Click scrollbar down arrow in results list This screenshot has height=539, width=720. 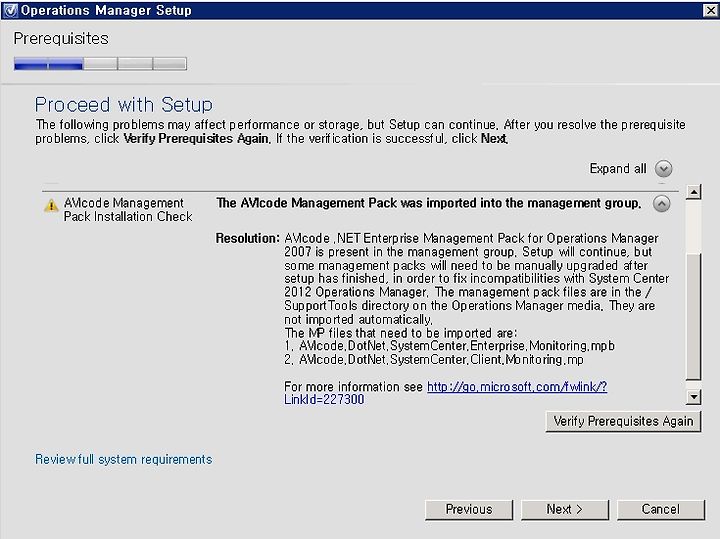click(x=693, y=397)
